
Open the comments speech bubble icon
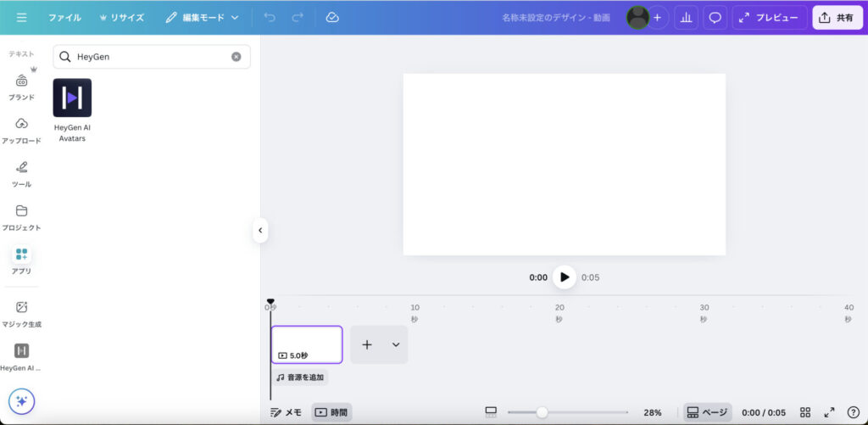(x=715, y=18)
